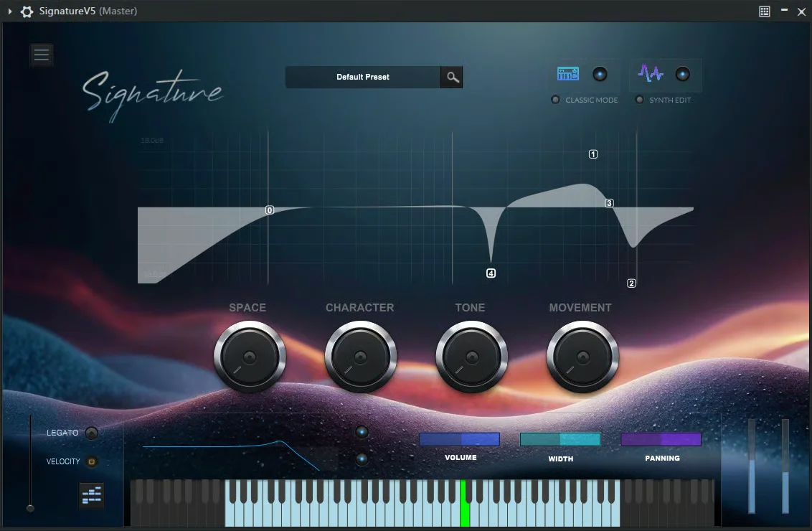
Task: Open the Default Preset selector
Action: (362, 77)
